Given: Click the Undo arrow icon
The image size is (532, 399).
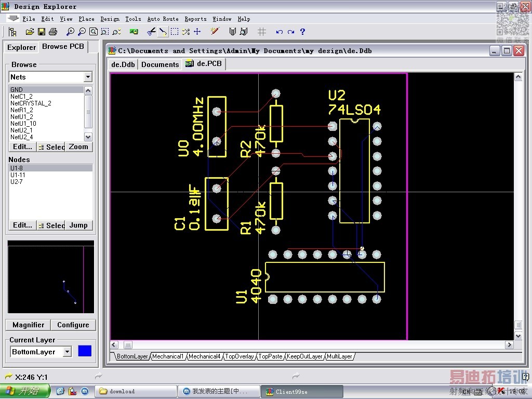Looking at the screenshot, I should coord(280,32).
